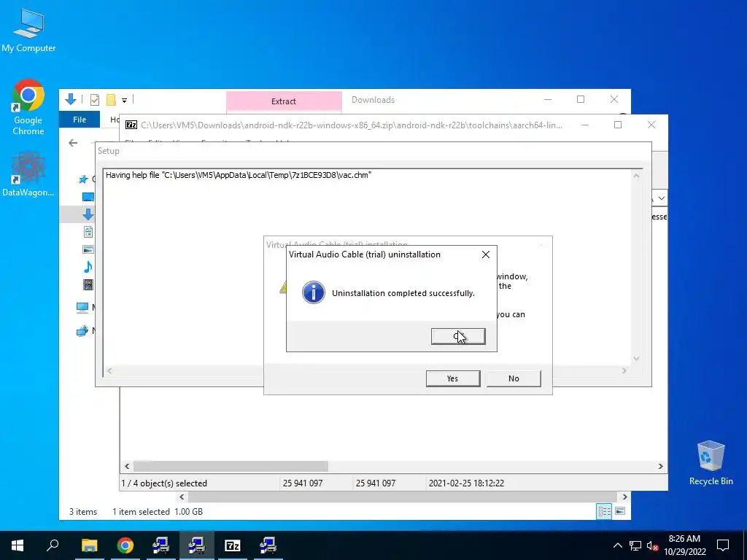Click the Properties checkmark icon in the quick access toolbar
The image size is (747, 560).
pos(94,100)
